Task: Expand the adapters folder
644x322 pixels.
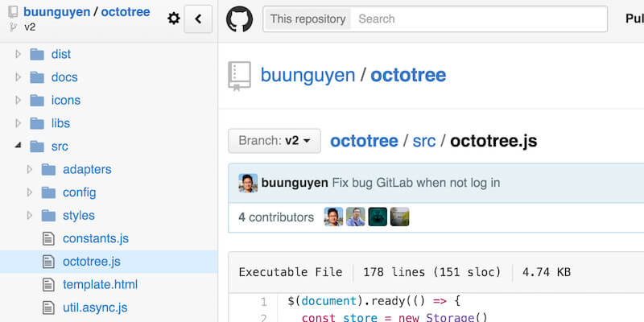Action: point(30,170)
